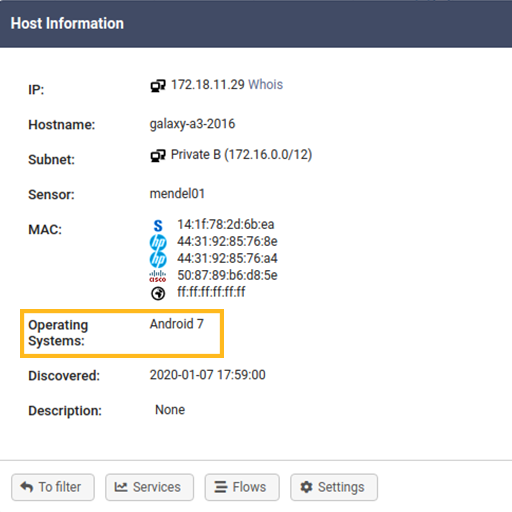Open the Flows button
The image size is (512, 512).
coord(242,487)
